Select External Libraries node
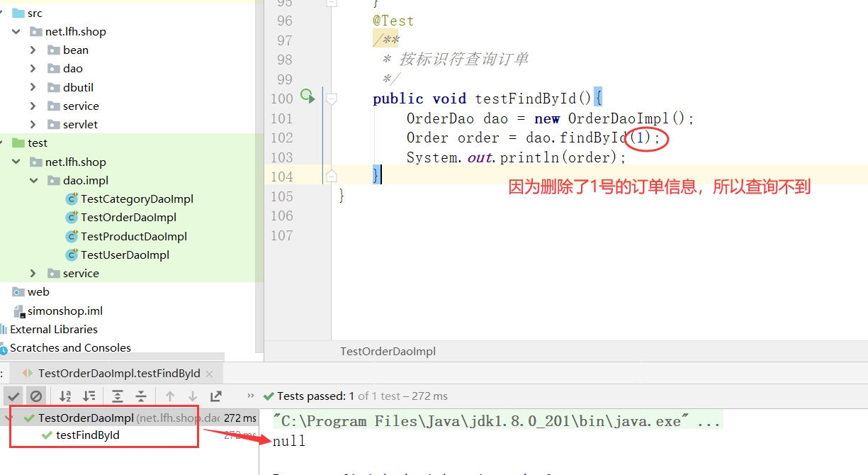 [x=54, y=329]
